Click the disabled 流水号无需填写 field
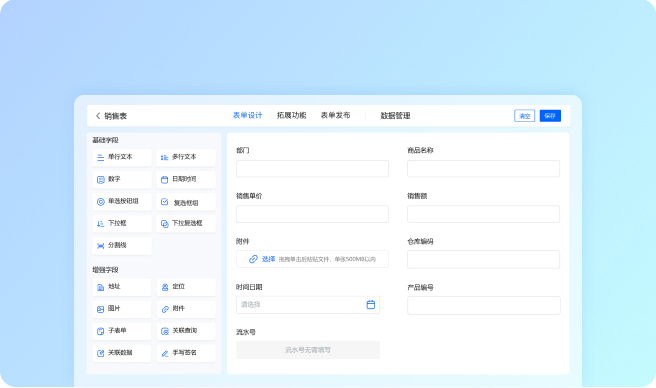Screen dimensions: 656x388 308,350
